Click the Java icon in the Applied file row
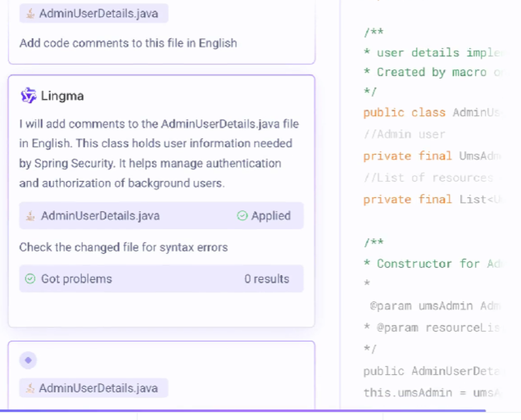Viewport: 521px width, 420px height. pyautogui.click(x=31, y=216)
